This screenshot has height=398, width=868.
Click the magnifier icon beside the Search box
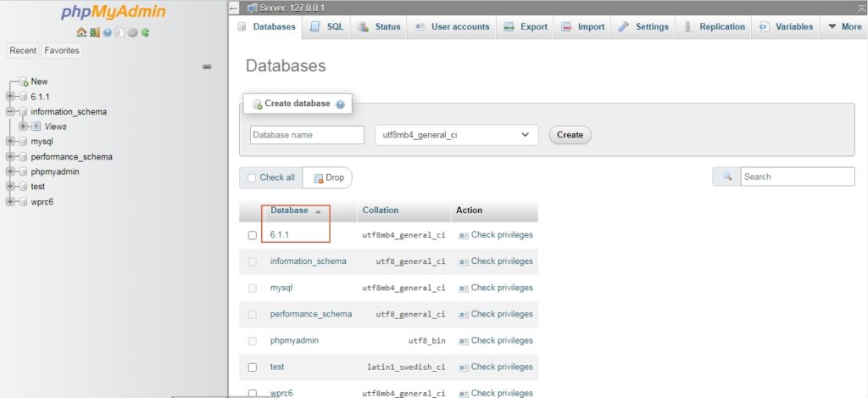point(727,177)
